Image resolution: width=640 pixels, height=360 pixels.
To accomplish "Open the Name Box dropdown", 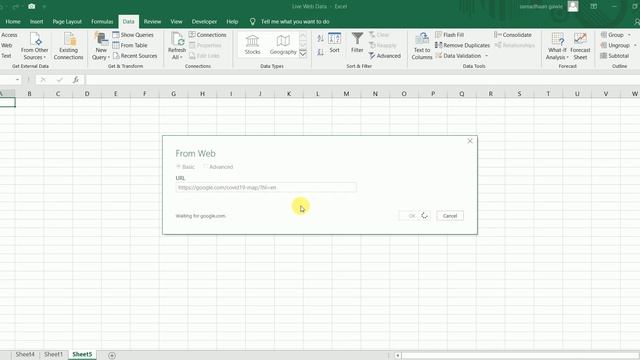I will pyautogui.click(x=17, y=80).
